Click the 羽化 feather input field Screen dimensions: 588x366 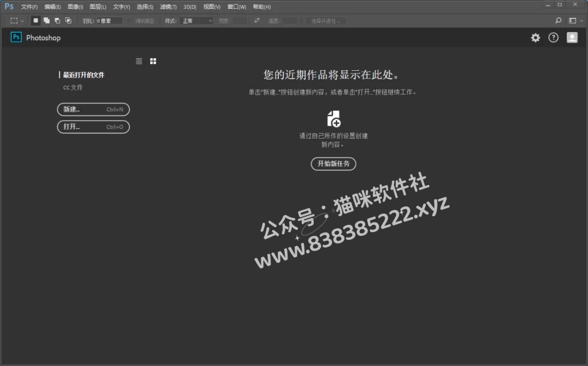pos(109,21)
